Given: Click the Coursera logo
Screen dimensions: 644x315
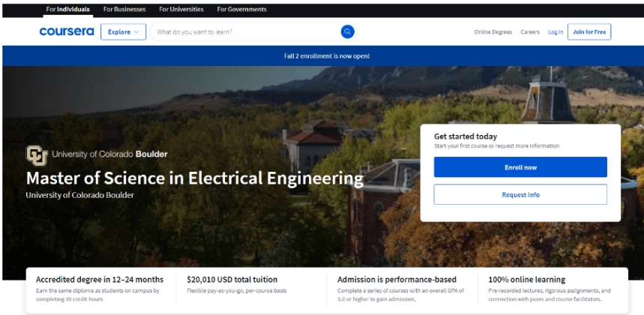Looking at the screenshot, I should (x=67, y=31).
